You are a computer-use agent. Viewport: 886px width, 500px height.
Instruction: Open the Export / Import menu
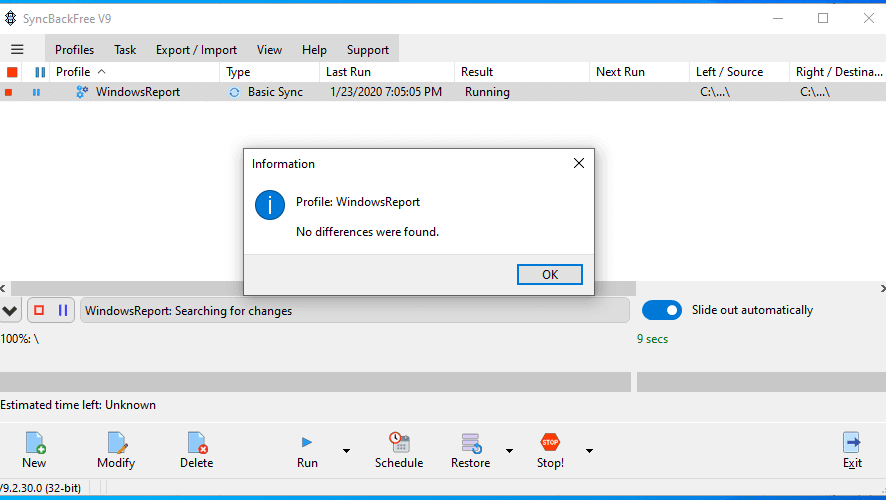coord(196,50)
